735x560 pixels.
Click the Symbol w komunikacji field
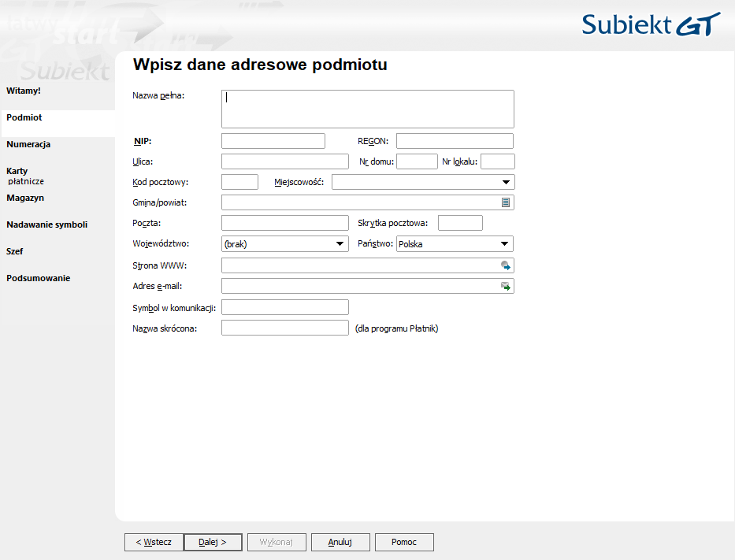(x=285, y=307)
